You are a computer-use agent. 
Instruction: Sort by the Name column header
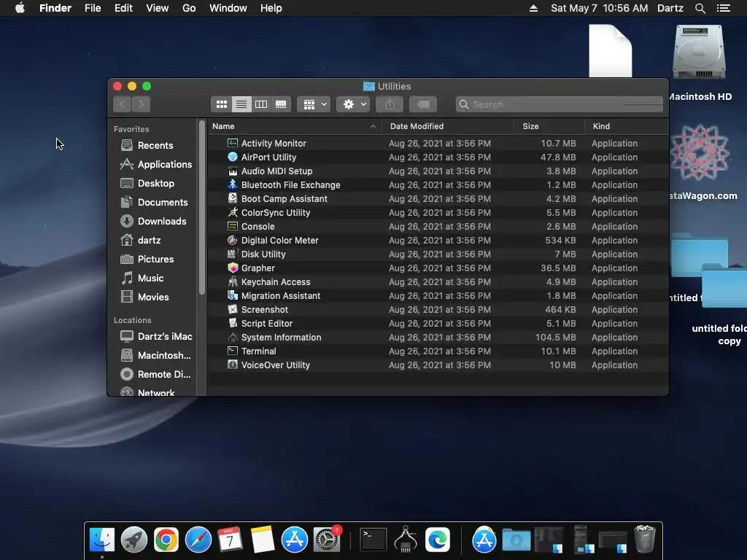[295, 126]
